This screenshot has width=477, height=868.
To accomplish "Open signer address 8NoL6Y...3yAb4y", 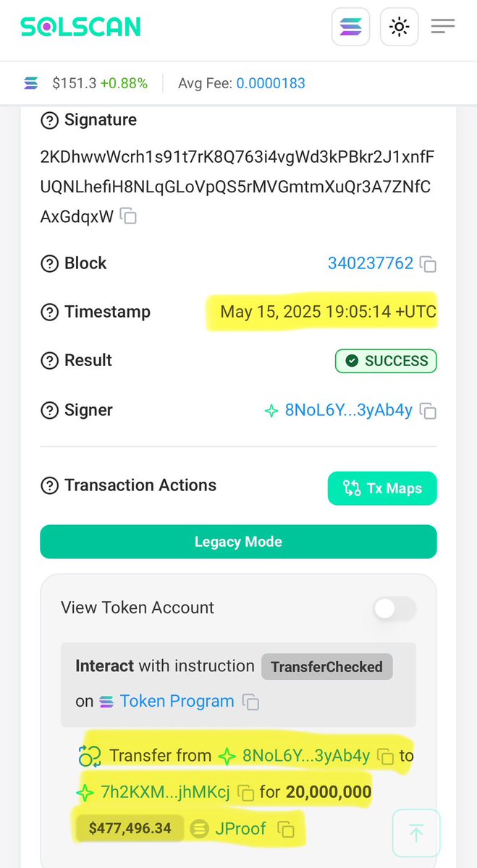I will (x=348, y=411).
